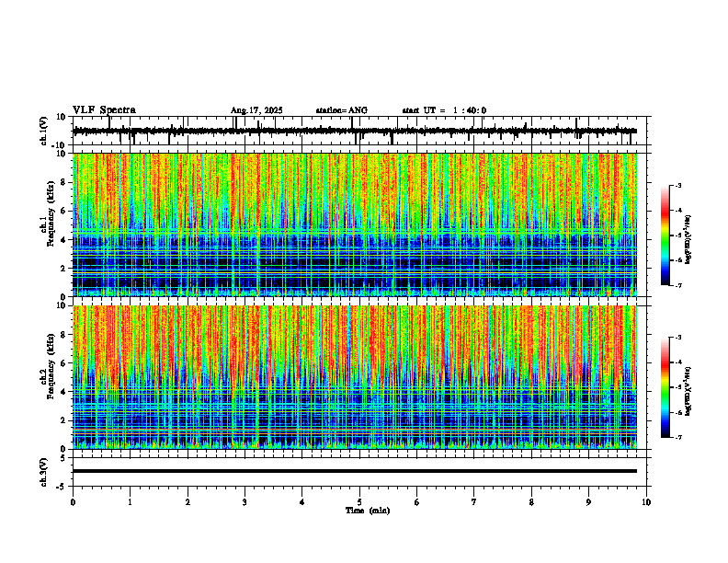
Task: Click time axis tick label "8"
Action: (531, 502)
